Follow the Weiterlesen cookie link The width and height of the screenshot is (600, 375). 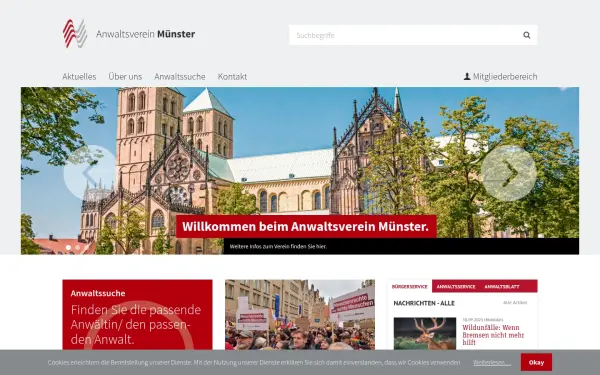(492, 362)
